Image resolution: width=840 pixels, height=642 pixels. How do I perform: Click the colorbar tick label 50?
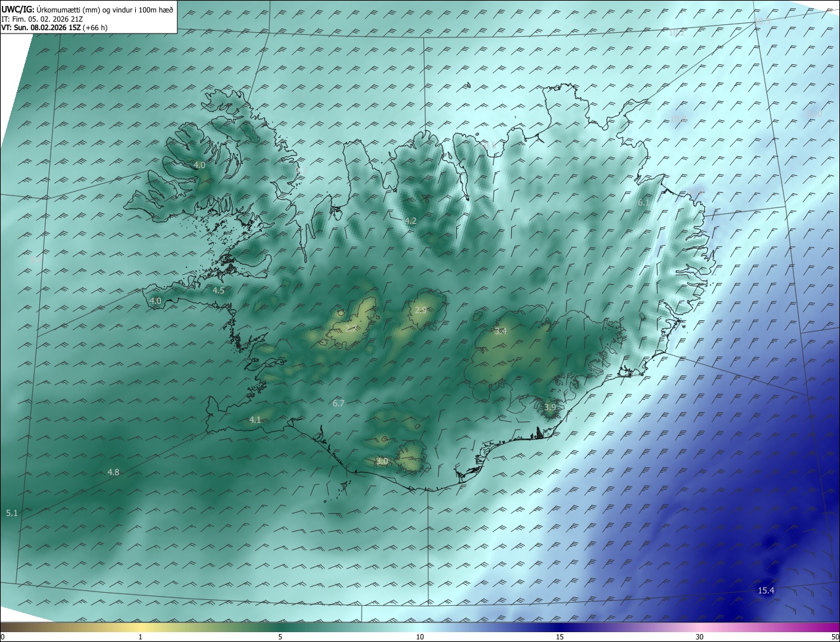835,637
